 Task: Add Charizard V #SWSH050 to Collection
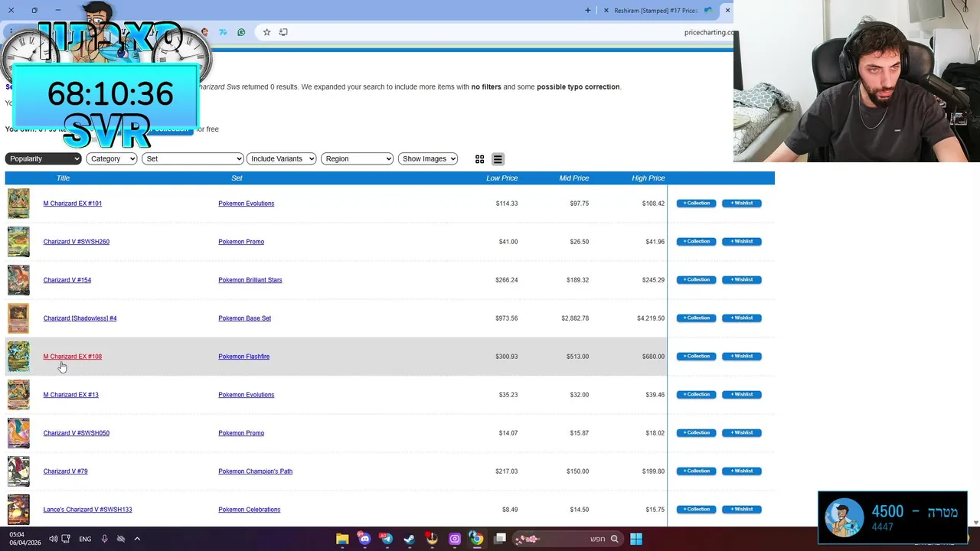click(696, 433)
